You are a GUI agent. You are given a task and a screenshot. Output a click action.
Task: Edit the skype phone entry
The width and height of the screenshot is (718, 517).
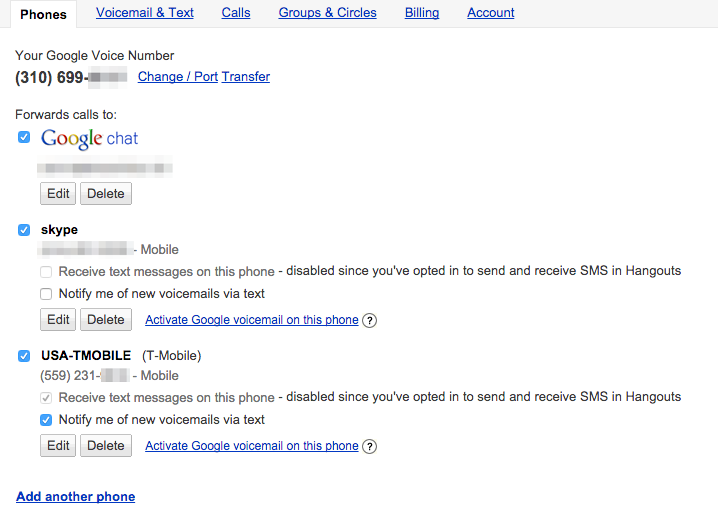tap(58, 319)
